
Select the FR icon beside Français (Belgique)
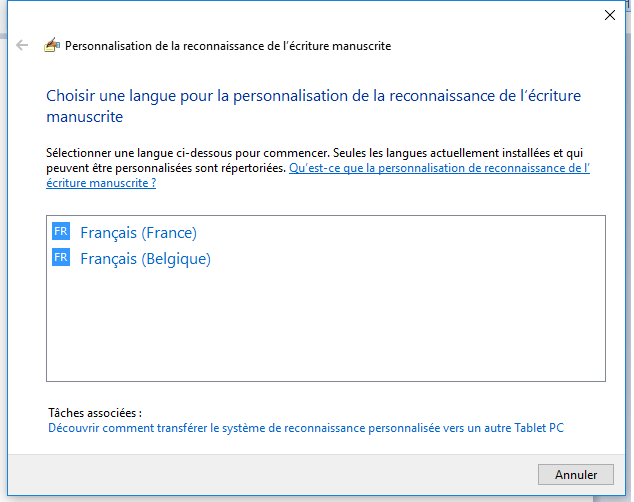click(x=61, y=257)
